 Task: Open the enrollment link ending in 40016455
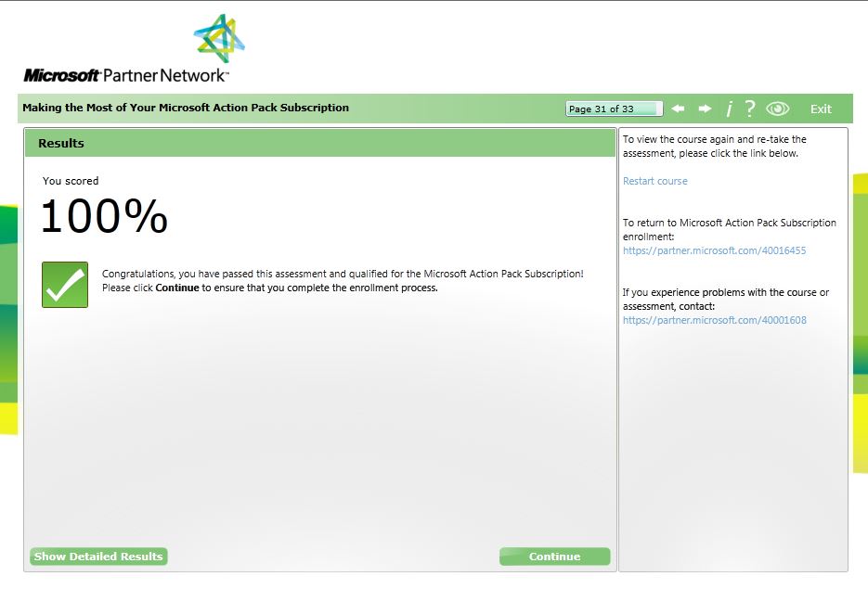(714, 250)
